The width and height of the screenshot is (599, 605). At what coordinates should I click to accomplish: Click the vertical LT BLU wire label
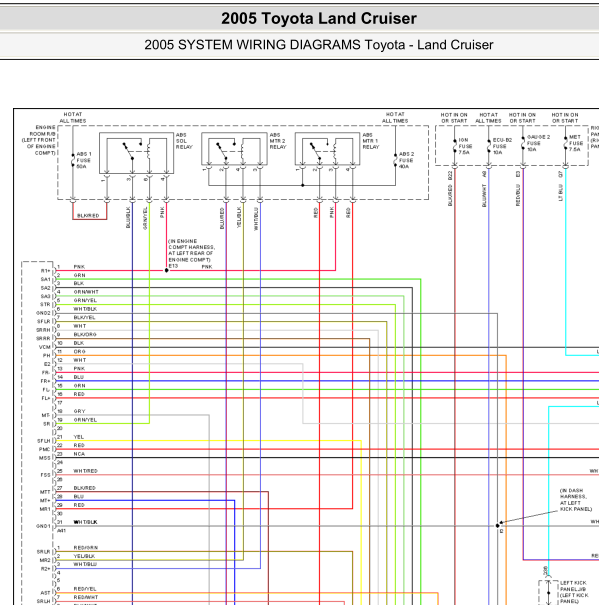(x=560, y=193)
